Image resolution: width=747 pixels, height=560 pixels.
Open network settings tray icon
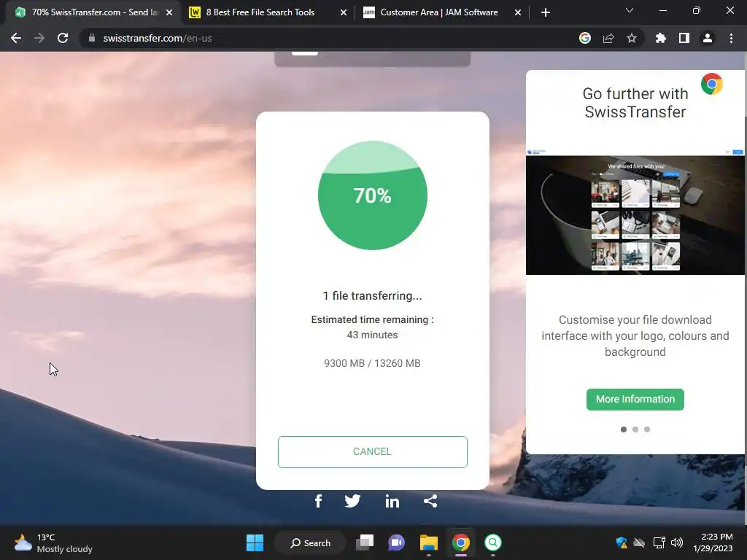(x=659, y=542)
